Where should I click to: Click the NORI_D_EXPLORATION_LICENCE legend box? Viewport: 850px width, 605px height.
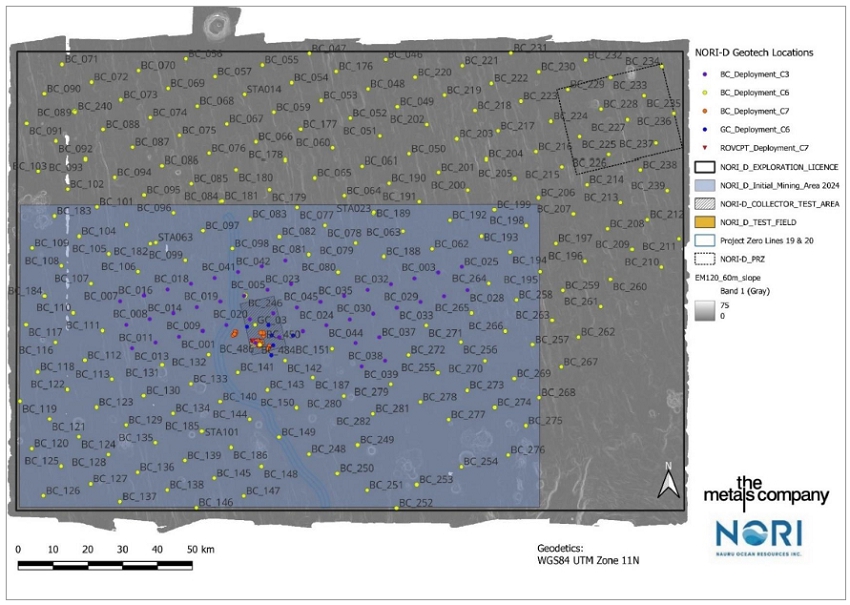(705, 166)
